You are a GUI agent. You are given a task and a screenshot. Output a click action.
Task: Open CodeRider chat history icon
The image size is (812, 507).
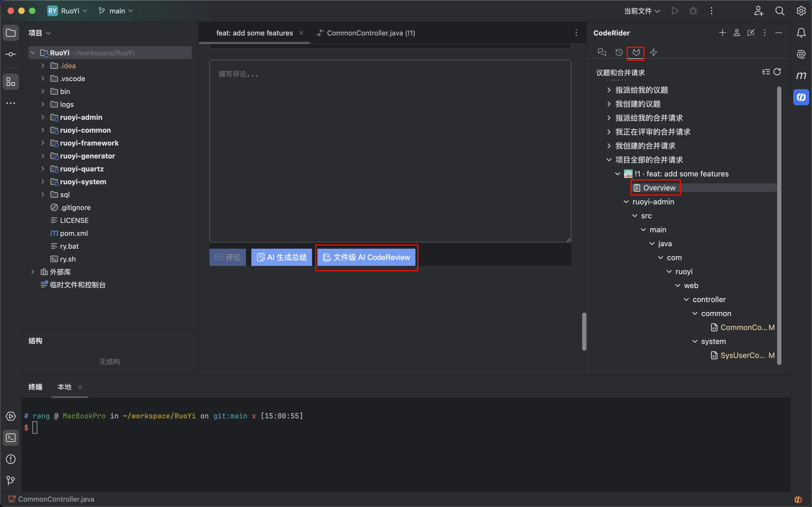[x=619, y=52]
